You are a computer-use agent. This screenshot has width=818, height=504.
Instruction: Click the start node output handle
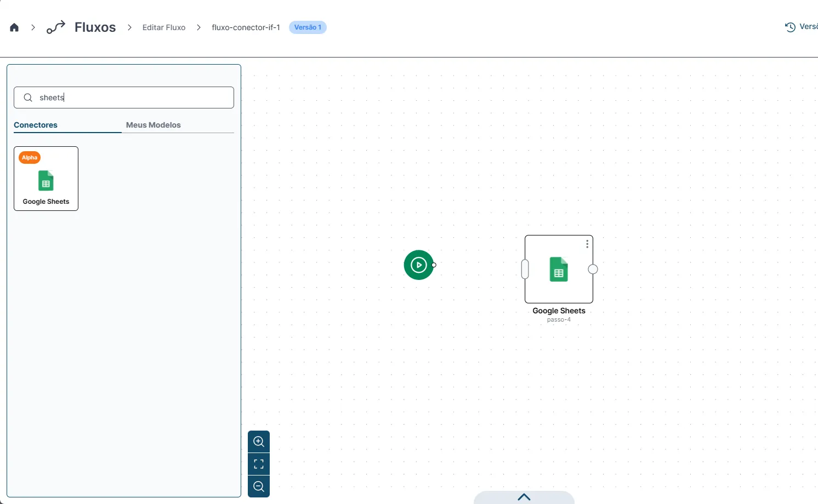[x=434, y=265]
